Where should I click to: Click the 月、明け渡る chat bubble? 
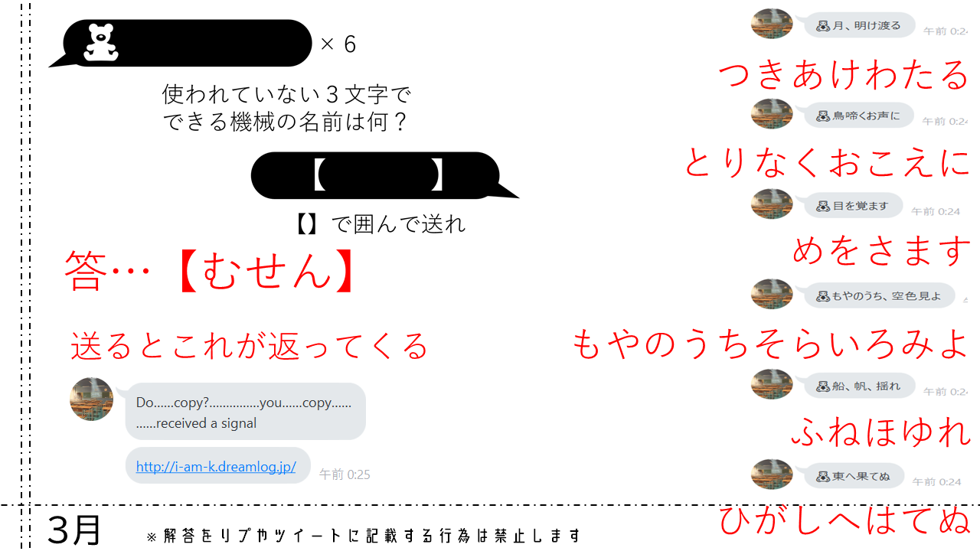(859, 25)
